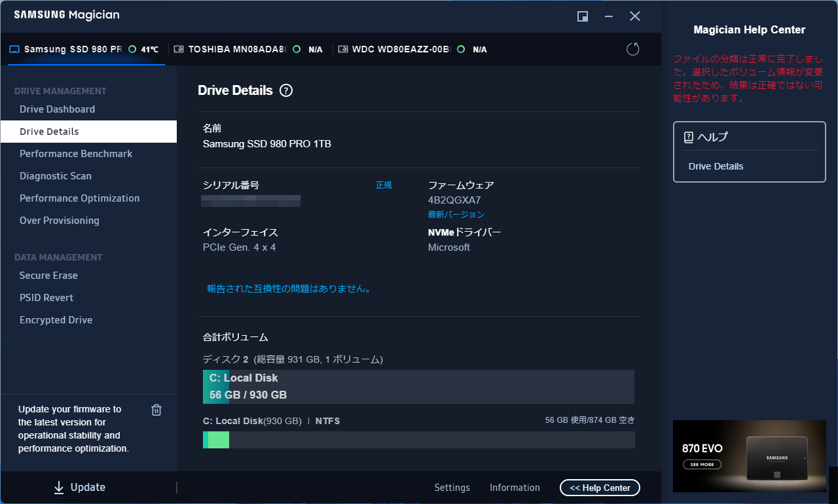Click the refresh drives icon
This screenshot has width=838, height=504.
632,49
